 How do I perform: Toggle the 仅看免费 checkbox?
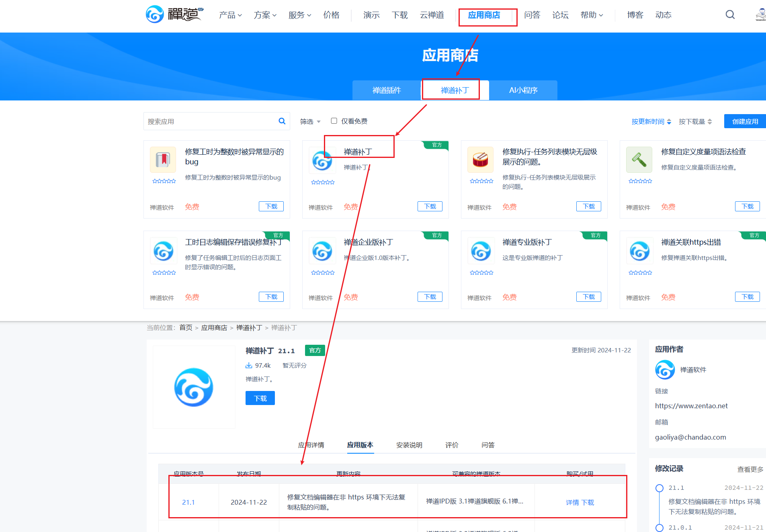334,121
